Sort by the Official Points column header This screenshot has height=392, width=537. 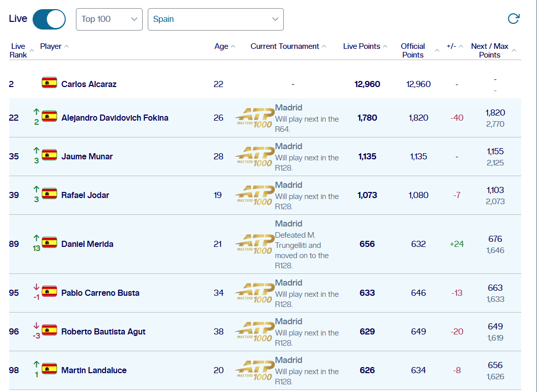pos(413,49)
